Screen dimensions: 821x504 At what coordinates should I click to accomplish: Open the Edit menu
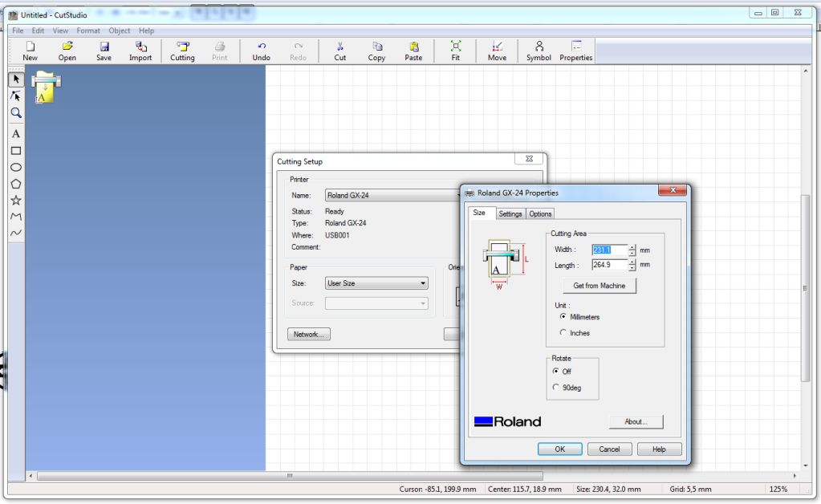click(38, 30)
